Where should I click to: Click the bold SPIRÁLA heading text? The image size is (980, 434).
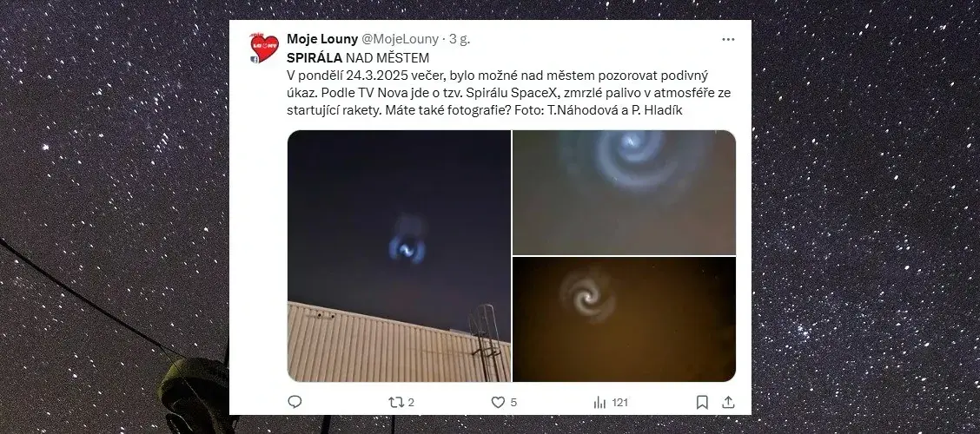tap(315, 58)
